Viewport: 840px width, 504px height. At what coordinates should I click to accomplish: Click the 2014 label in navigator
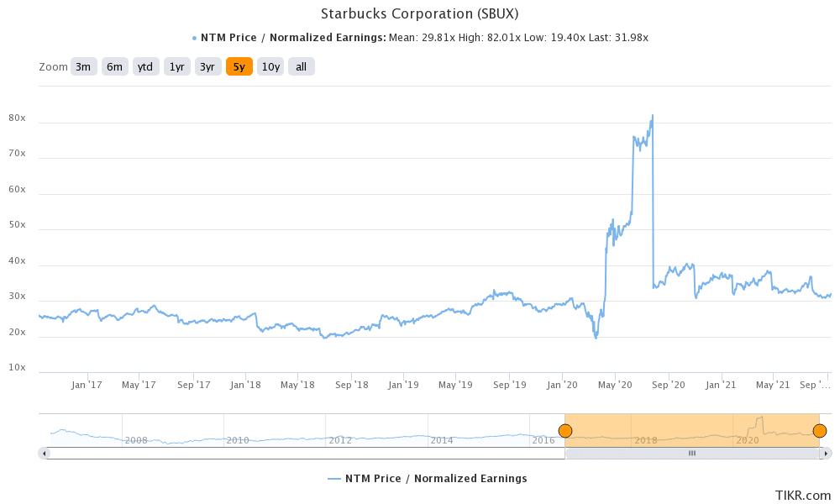(x=442, y=440)
